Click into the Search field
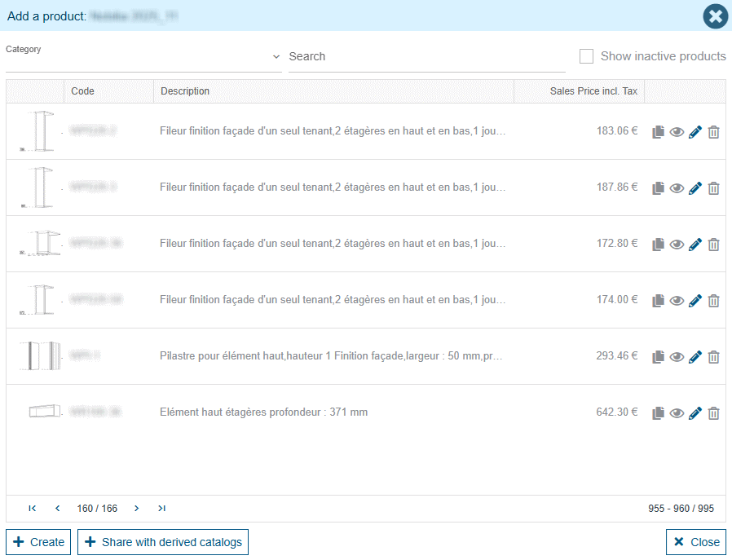 pyautogui.click(x=426, y=57)
